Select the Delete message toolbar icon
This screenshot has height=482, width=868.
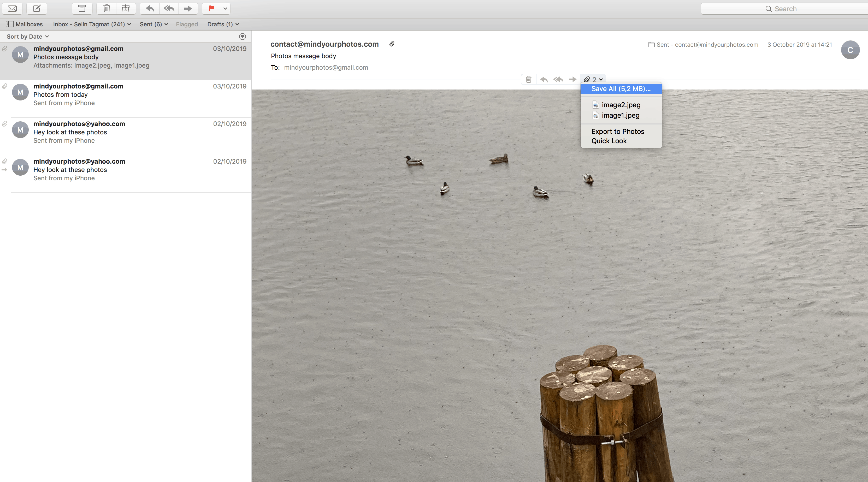[106, 8]
